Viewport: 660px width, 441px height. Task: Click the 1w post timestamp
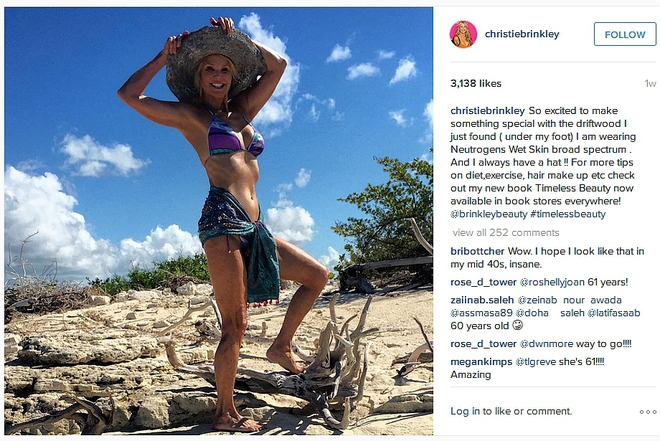650,84
